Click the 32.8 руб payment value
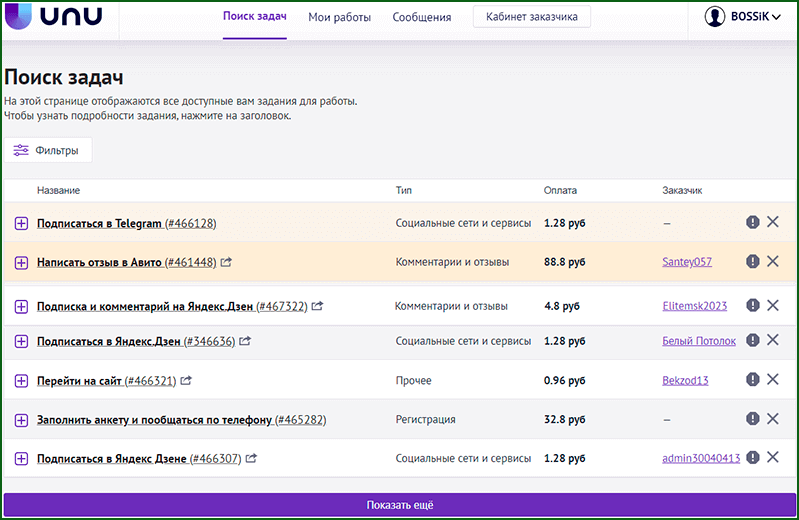Screen dimensions: 799x520 tap(565, 420)
